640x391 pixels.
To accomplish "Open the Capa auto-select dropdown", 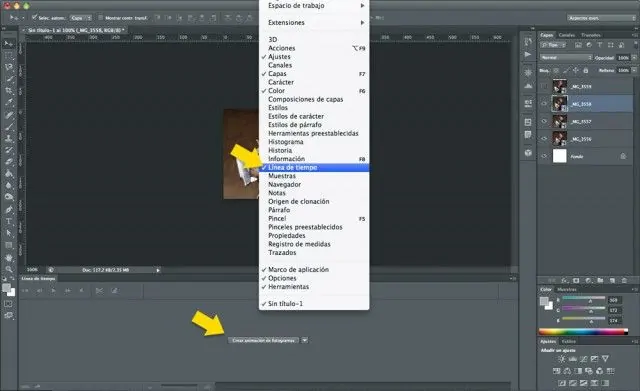I will 80,18.
